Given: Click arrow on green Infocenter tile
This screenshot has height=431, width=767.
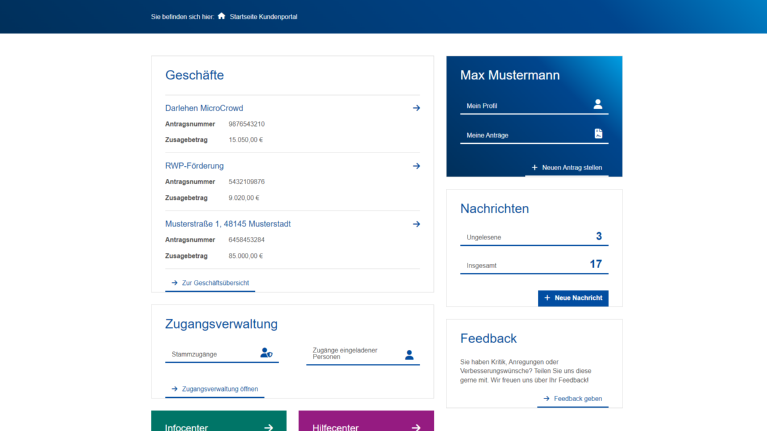Looking at the screenshot, I should (x=268, y=427).
